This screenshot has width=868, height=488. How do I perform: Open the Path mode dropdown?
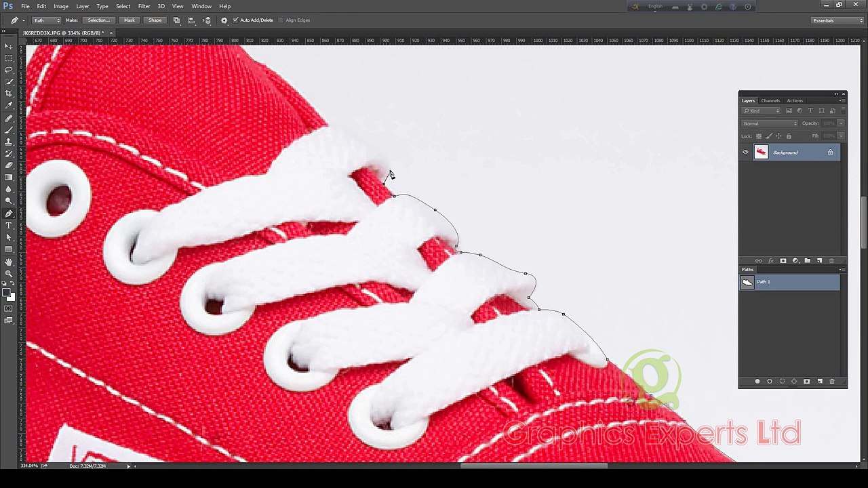coord(47,20)
